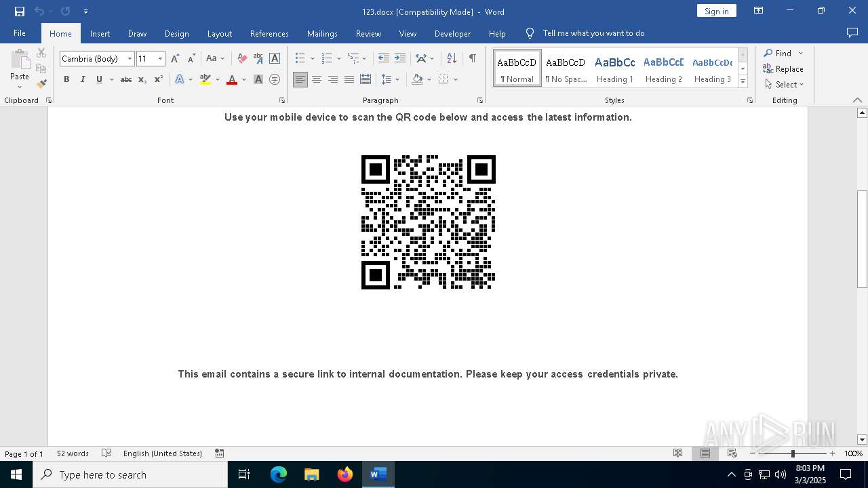This screenshot has width=868, height=488.
Task: Sort the selected text alphabetically
Action: coord(452,58)
